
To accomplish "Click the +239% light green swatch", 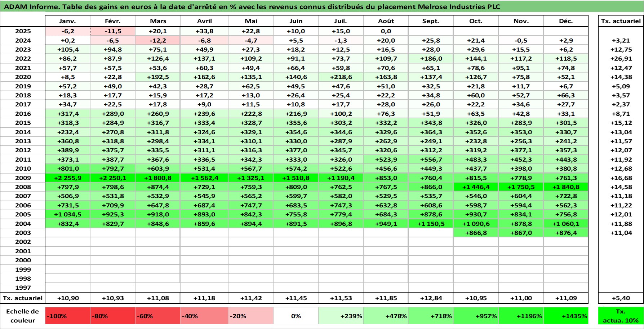I will pyautogui.click(x=341, y=316).
